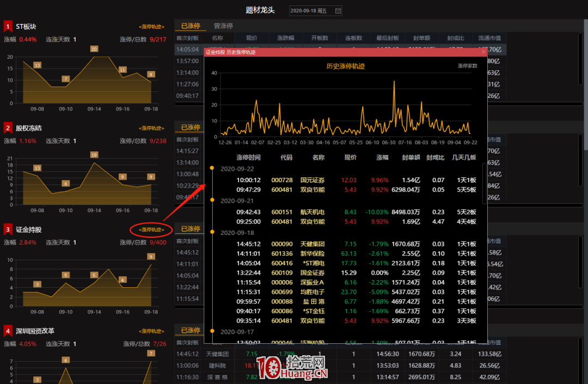Screen dimensions: 588x384
Task: Sort by the 开板数 column header
Action: [x=320, y=38]
